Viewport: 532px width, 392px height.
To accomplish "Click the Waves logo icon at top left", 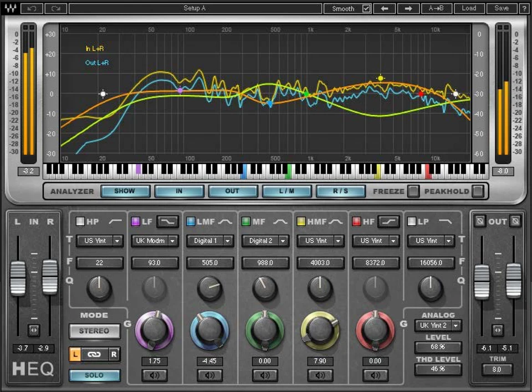I will tap(9, 8).
